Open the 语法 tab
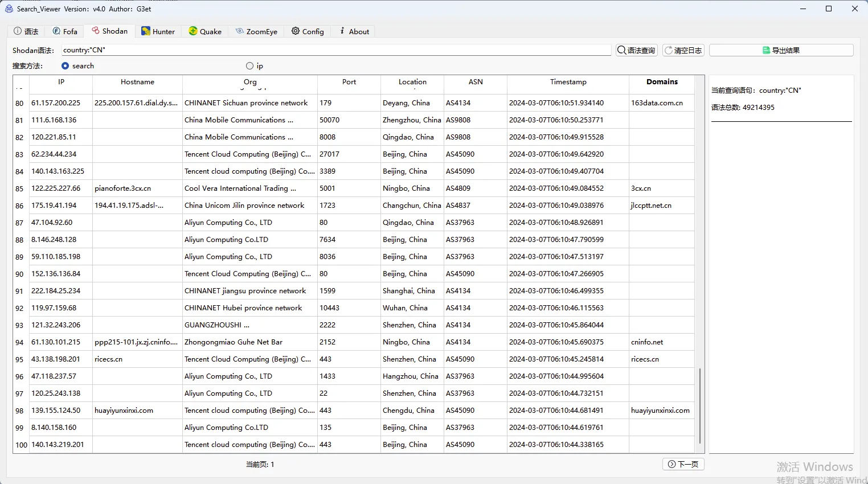Screen dimensions: 868x484 click(x=26, y=31)
